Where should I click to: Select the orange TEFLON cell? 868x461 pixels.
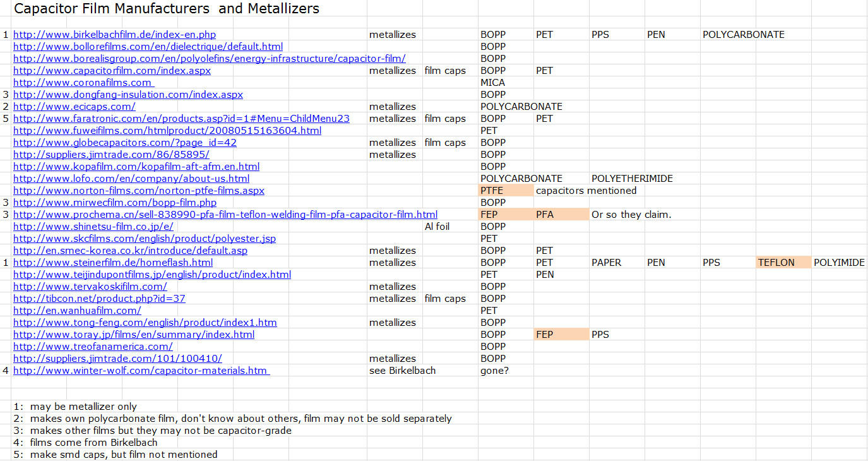(x=783, y=263)
